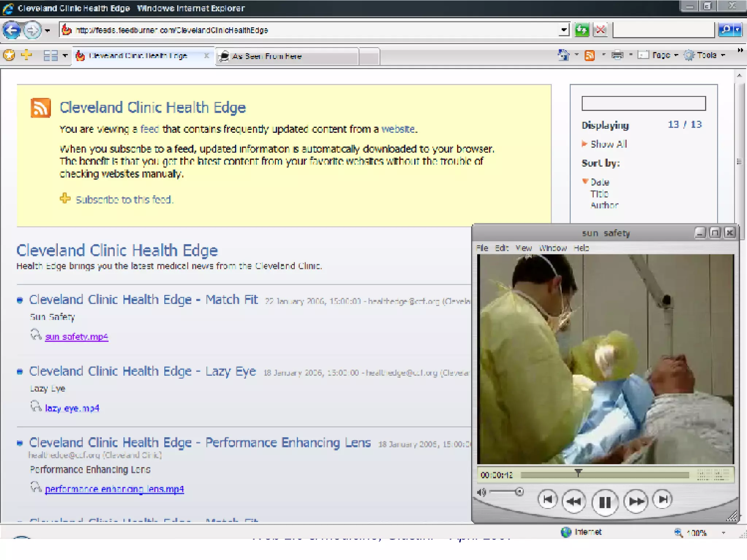Click the player rewind button

point(574,502)
